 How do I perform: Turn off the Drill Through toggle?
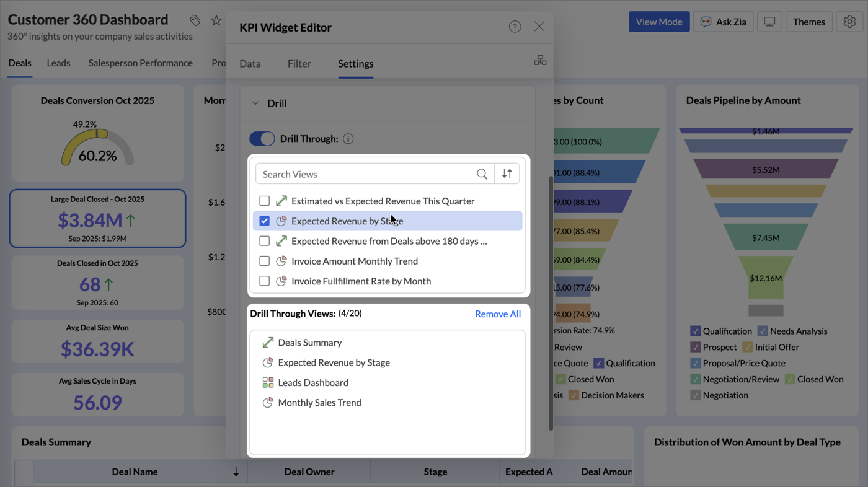click(262, 139)
